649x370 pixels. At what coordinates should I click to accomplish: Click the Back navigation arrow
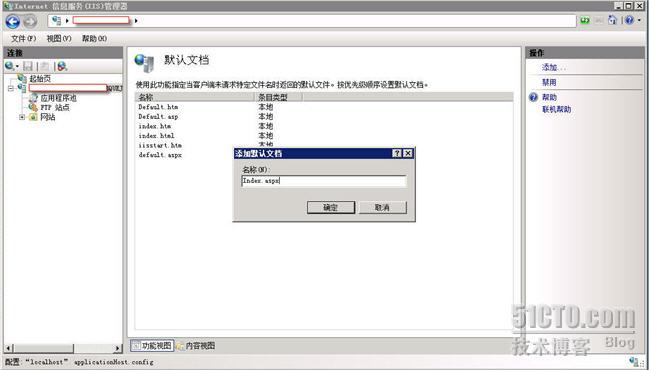pyautogui.click(x=13, y=21)
